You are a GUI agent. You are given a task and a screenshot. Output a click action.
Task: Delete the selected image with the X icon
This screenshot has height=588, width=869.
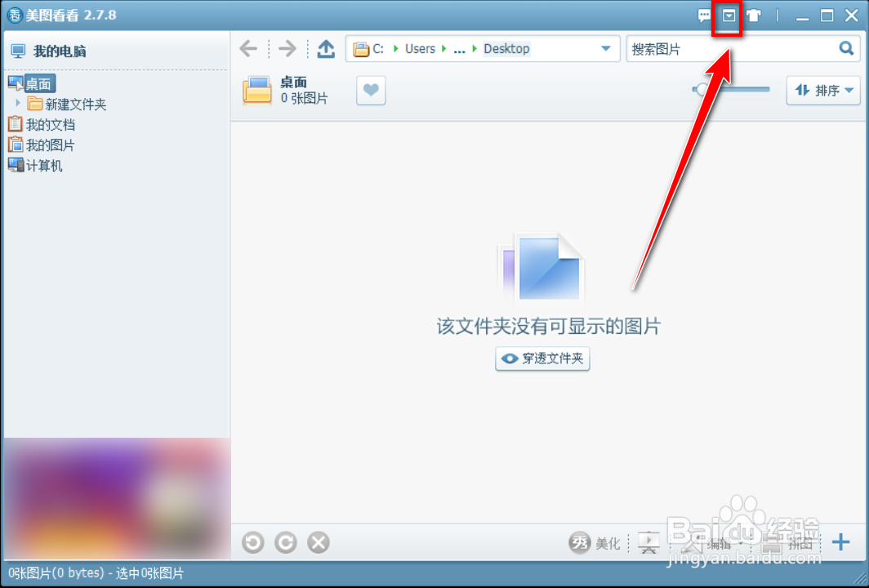pyautogui.click(x=319, y=542)
